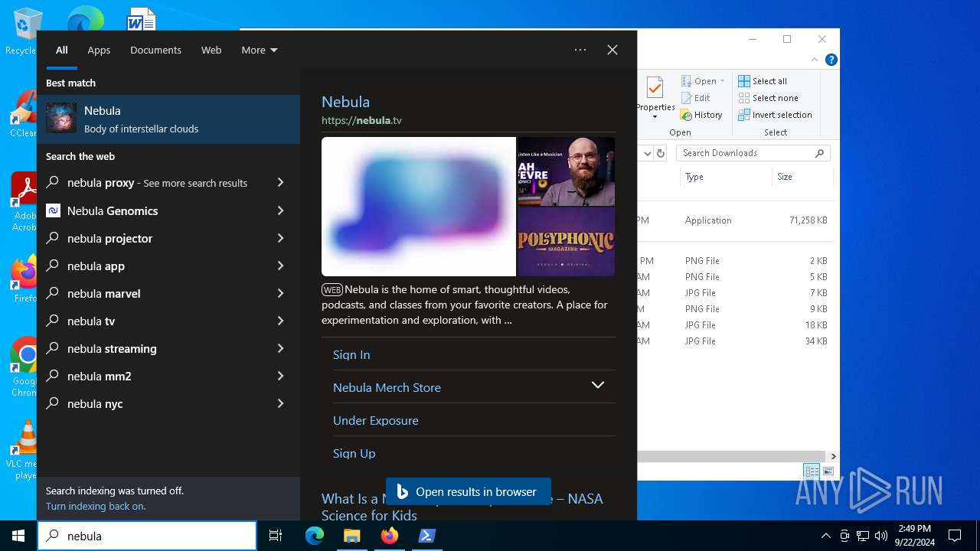Viewport: 980px width, 551px height.
Task: Close the search panel with X
Action: click(x=612, y=50)
